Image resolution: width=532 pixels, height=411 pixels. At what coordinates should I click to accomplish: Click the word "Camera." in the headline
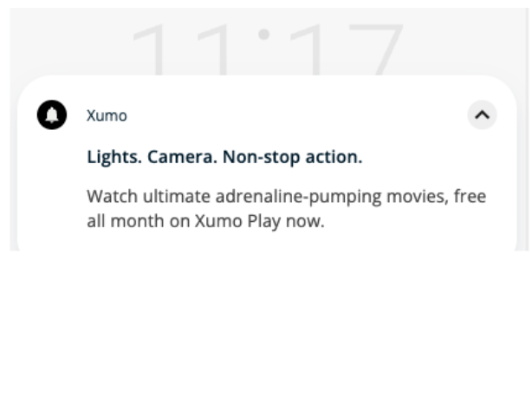177,158
